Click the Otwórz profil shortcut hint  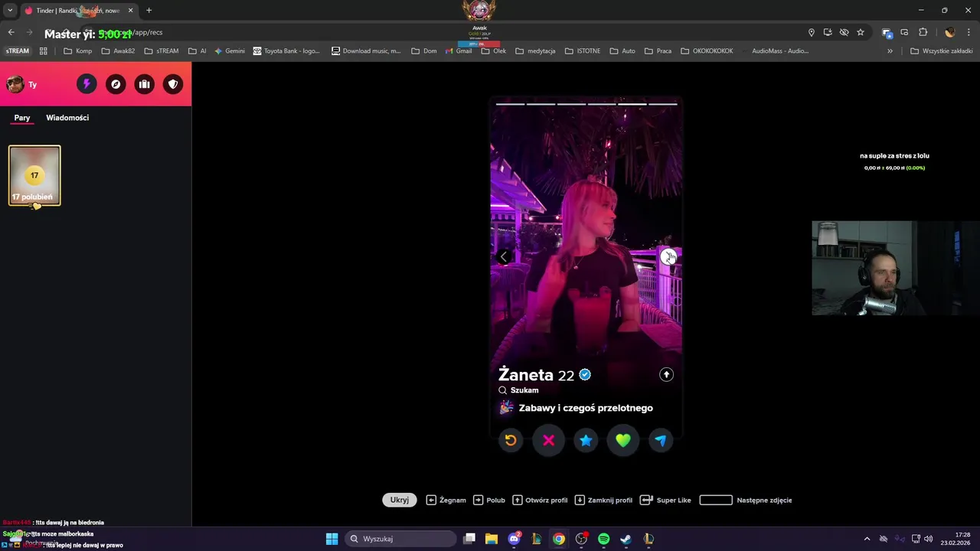540,500
